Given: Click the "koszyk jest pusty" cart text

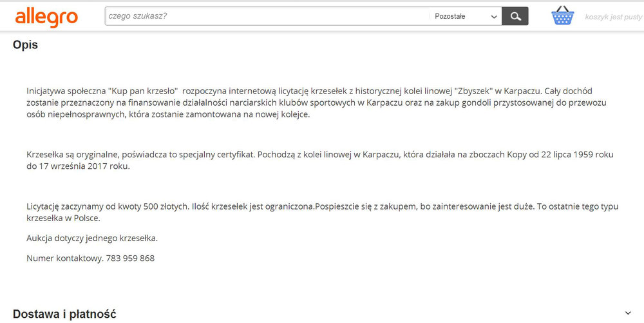Looking at the screenshot, I should [x=613, y=17].
